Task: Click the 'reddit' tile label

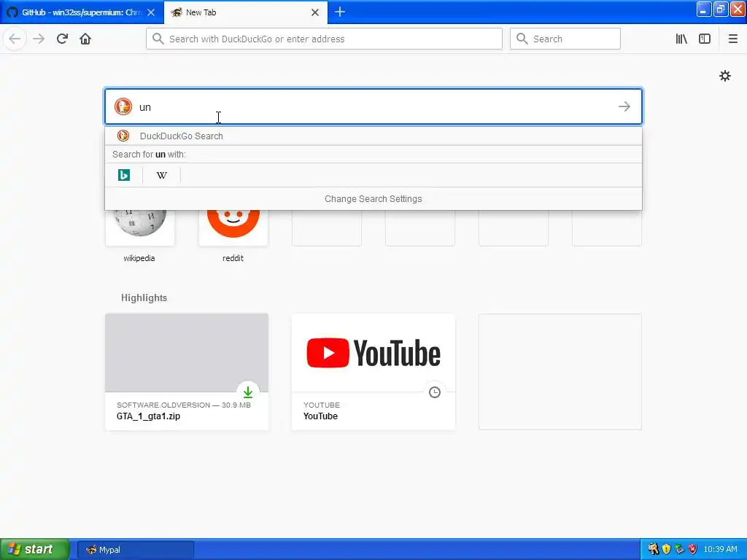Action: (x=233, y=258)
